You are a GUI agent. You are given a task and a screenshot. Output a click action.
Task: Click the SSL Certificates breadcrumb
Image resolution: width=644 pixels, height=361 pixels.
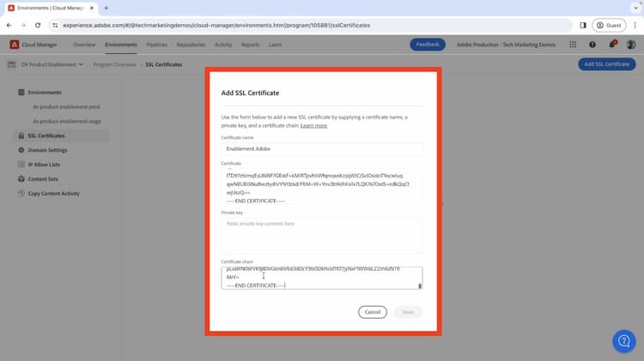tap(163, 65)
